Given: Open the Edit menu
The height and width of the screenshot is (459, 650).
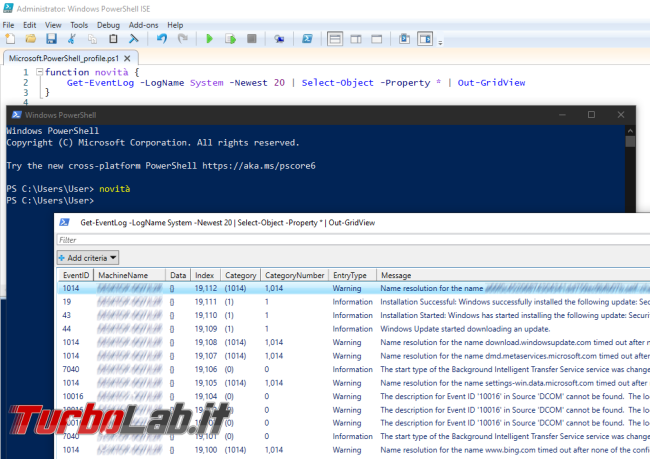Looking at the screenshot, I should pos(29,25).
